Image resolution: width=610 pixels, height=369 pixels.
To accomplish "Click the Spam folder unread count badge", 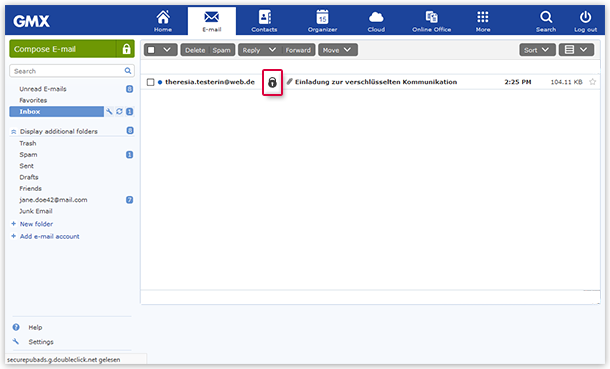I will coord(130,155).
